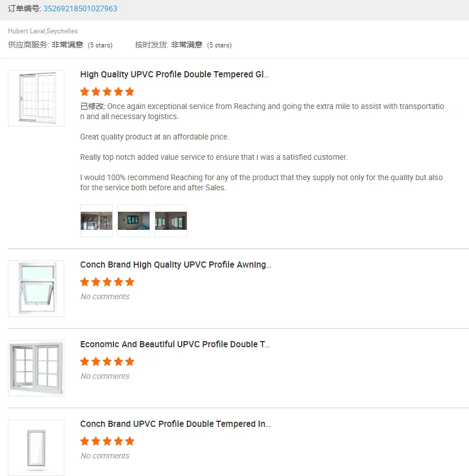Click the third star of the awning window rating
469x476 pixels.
pyautogui.click(x=107, y=282)
